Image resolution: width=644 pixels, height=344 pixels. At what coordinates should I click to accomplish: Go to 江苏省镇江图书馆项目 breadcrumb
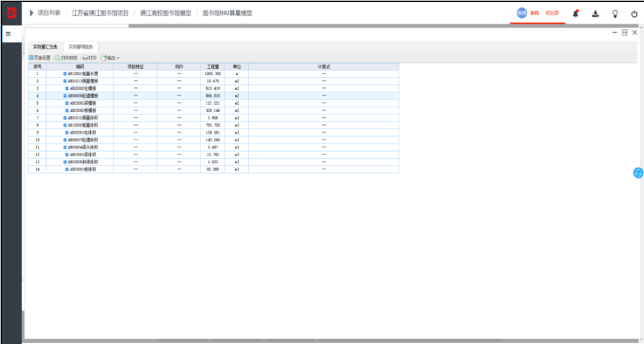click(x=100, y=13)
